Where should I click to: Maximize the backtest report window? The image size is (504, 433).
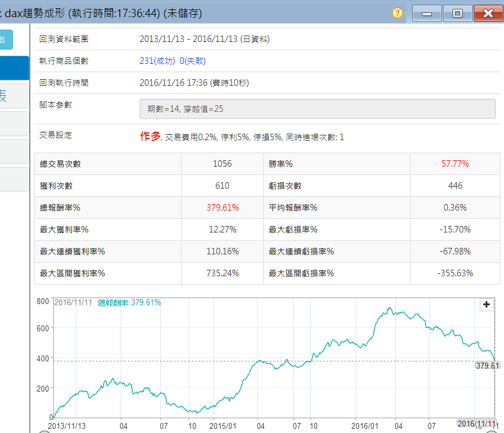tap(457, 13)
